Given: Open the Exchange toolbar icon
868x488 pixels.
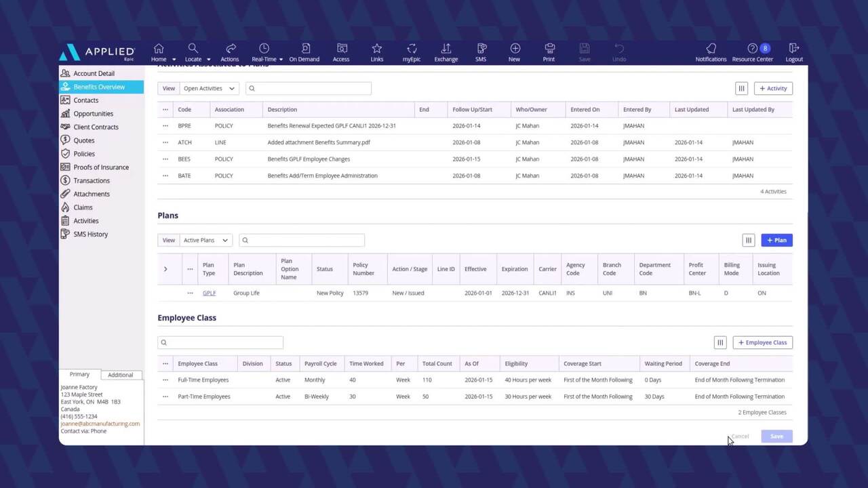Looking at the screenshot, I should [x=446, y=49].
